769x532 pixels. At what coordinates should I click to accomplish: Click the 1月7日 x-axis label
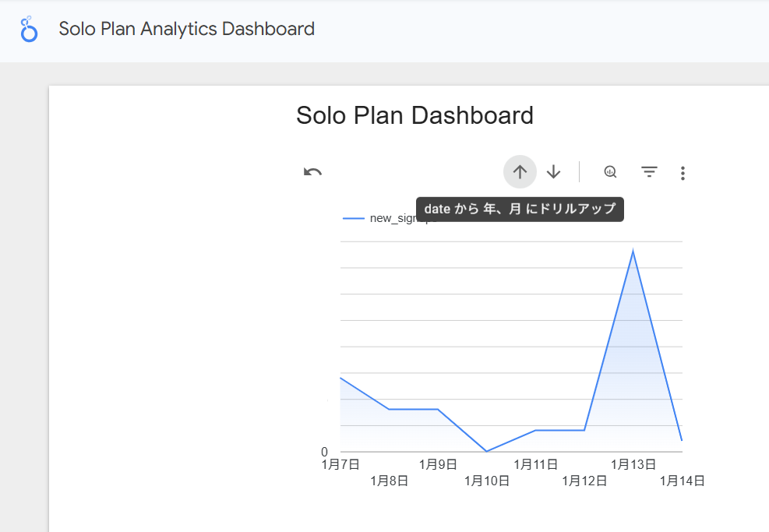(x=340, y=464)
